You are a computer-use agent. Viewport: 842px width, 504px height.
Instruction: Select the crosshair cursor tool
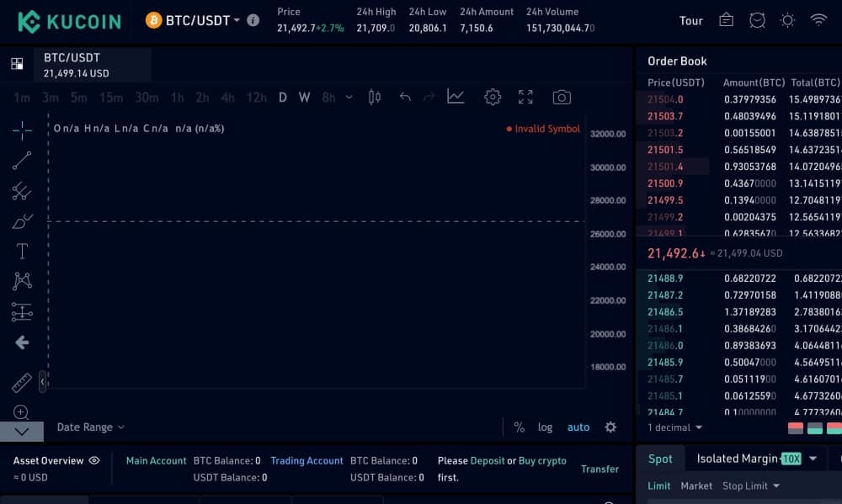pos(22,130)
